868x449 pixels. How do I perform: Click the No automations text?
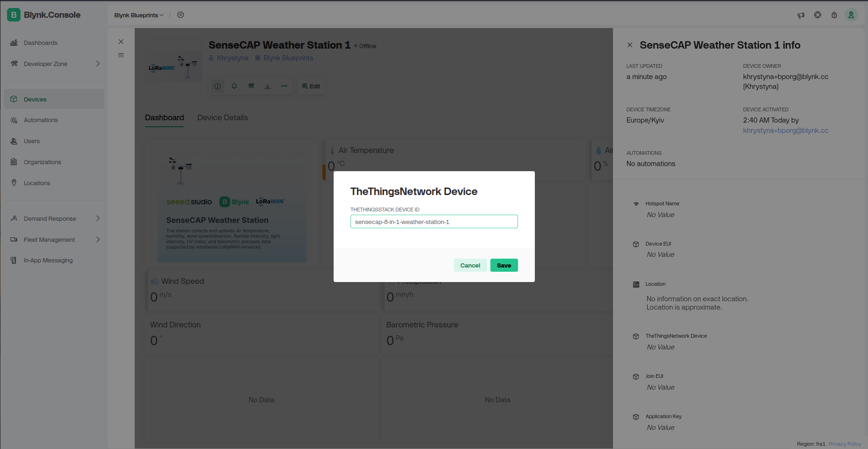(x=651, y=164)
